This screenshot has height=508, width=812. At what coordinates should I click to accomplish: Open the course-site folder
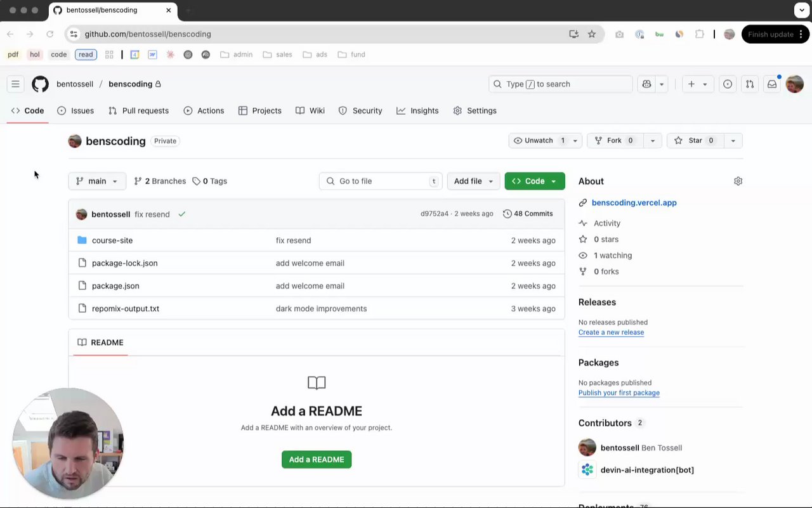(112, 240)
